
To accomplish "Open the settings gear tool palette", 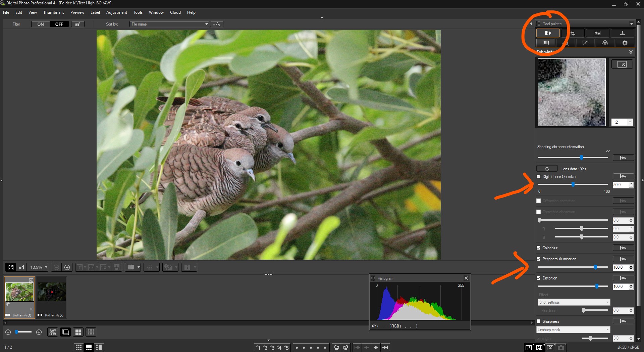I will pos(625,43).
